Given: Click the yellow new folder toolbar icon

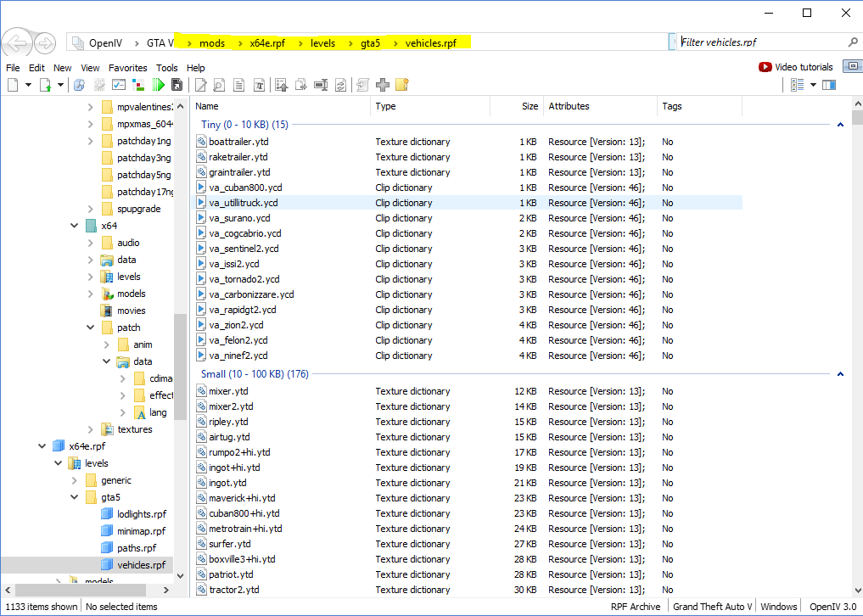Looking at the screenshot, I should tap(402, 85).
